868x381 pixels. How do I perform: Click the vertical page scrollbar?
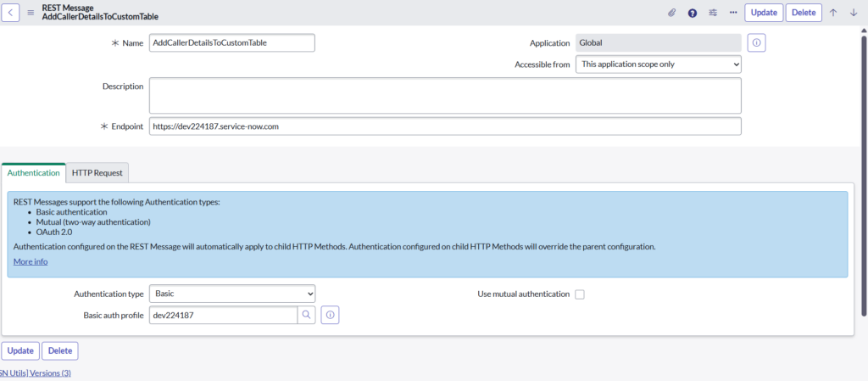click(864, 176)
